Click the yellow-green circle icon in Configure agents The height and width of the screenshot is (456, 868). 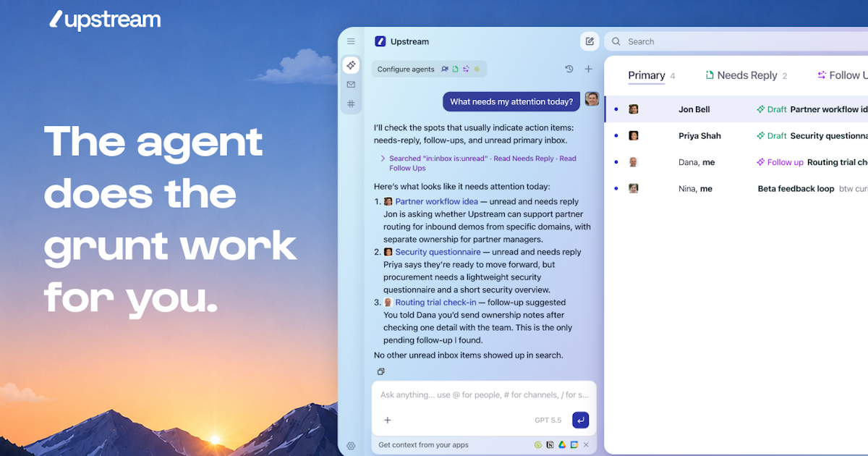click(477, 69)
